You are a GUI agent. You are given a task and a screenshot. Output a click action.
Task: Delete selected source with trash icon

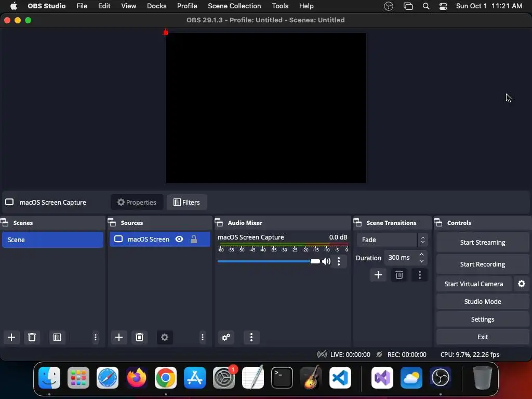[139, 337]
